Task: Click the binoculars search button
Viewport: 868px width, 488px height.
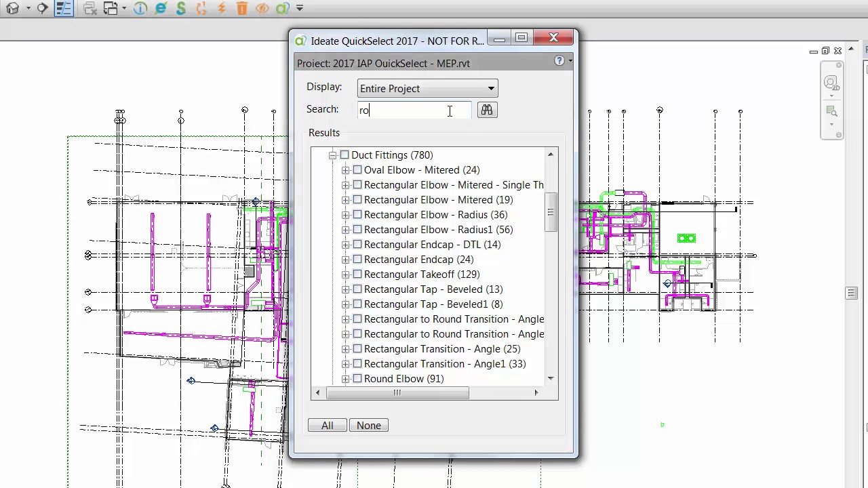Action: pos(487,110)
